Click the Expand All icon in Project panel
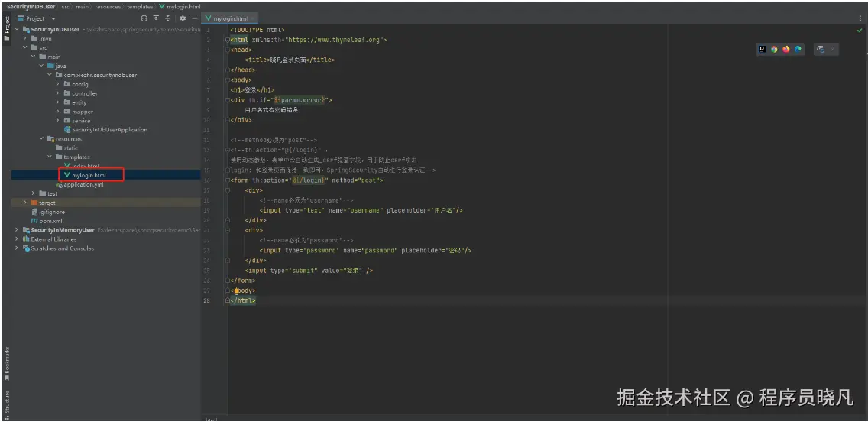The image size is (868, 422). click(156, 18)
